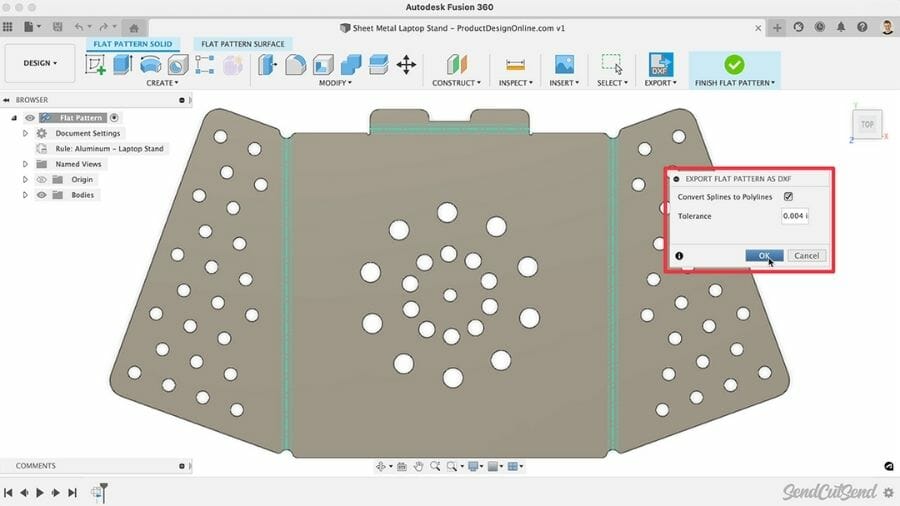Select the Rectangular Pattern tool
The image size is (900, 506).
[x=204, y=64]
